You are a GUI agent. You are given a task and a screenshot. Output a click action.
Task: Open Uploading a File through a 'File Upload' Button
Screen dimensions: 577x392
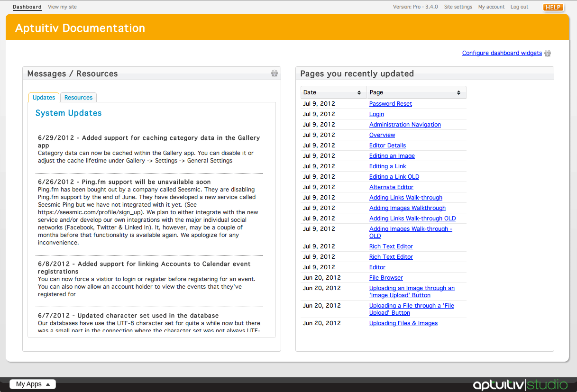(412, 309)
